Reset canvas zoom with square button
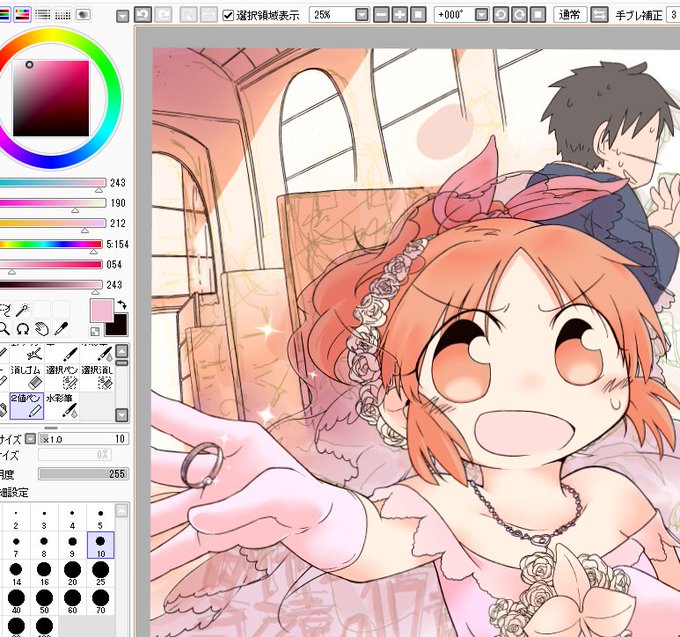The height and width of the screenshot is (637, 680). pos(418,15)
